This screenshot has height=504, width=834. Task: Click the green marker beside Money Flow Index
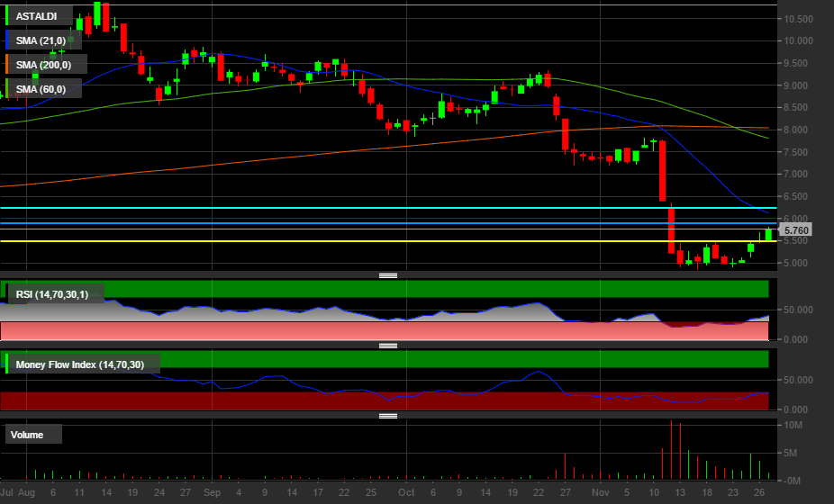pos(7,364)
